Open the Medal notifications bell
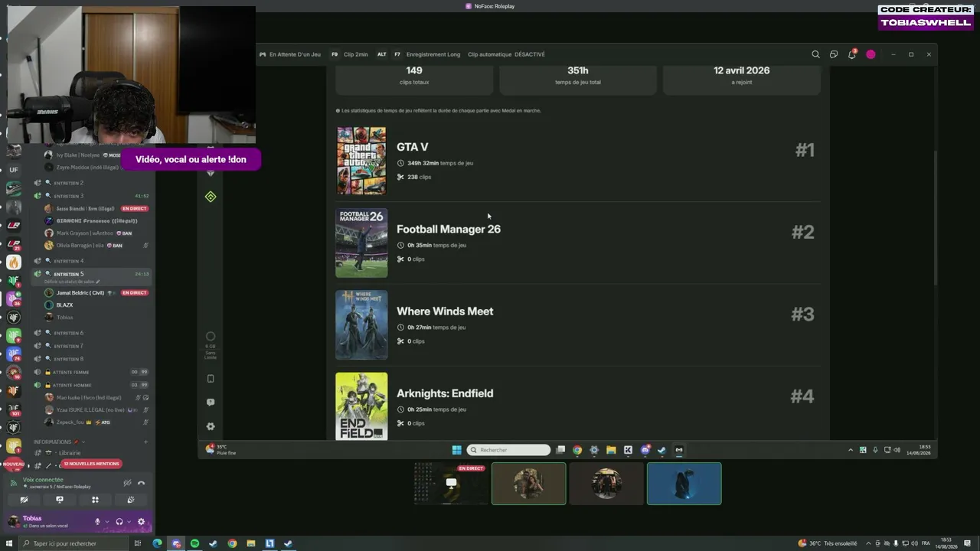Screen dimensions: 980x551 point(851,54)
